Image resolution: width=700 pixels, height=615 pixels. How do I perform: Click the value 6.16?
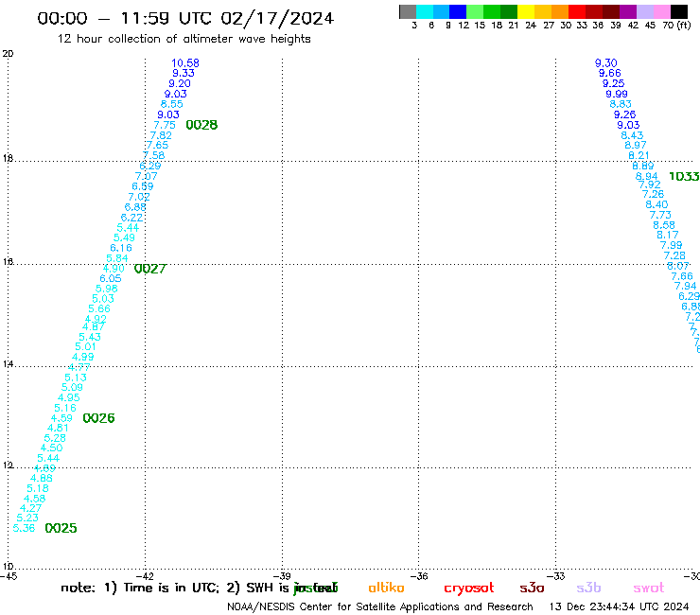click(121, 248)
